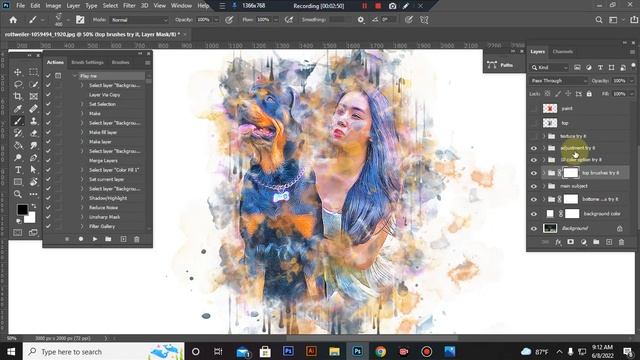Click the Windows search box

coord(104,352)
